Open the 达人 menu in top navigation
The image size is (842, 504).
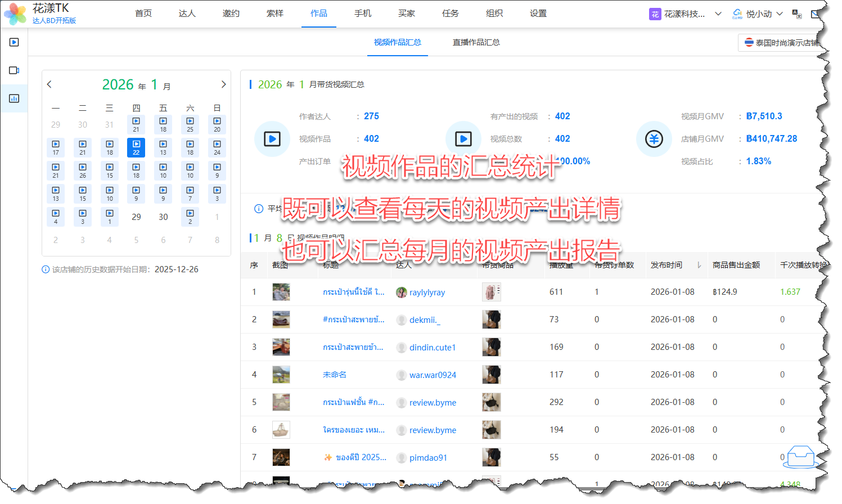[187, 13]
